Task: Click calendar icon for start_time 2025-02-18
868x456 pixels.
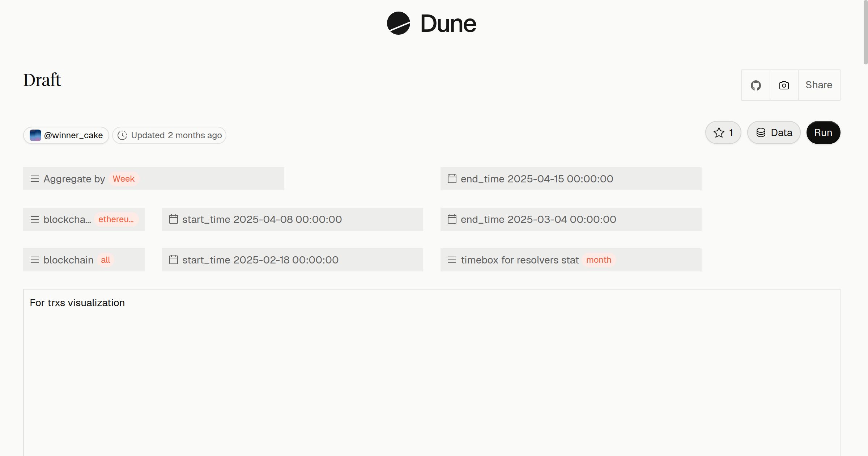Action: click(x=174, y=259)
